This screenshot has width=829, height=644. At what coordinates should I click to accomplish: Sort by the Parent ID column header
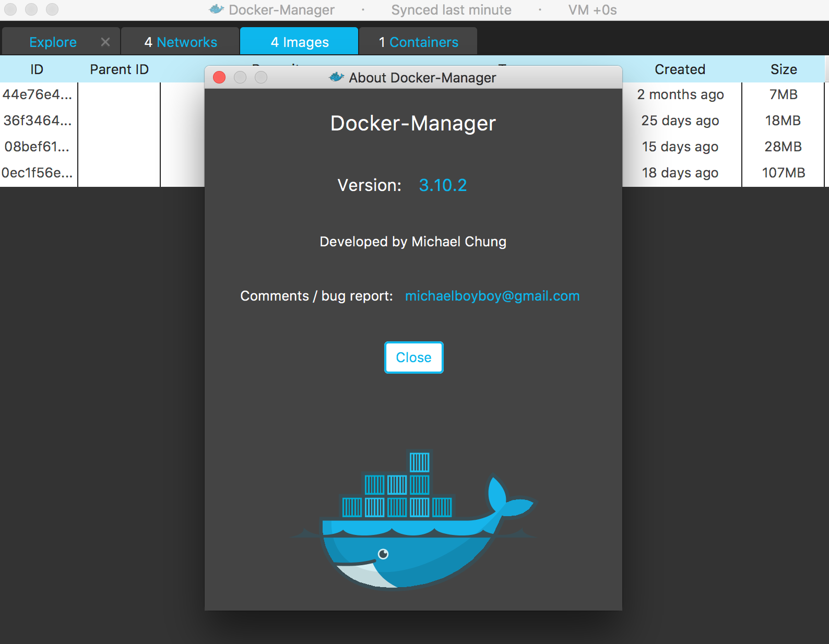[119, 69]
